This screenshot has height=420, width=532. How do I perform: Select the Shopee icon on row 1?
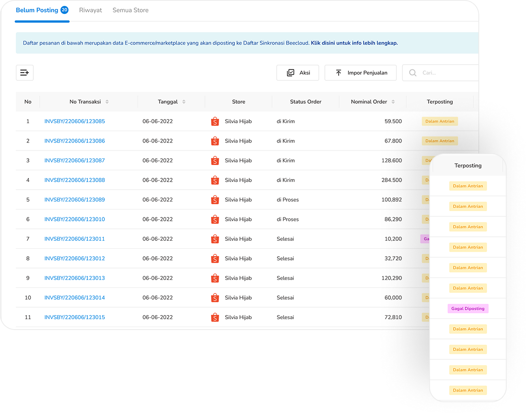pos(215,121)
